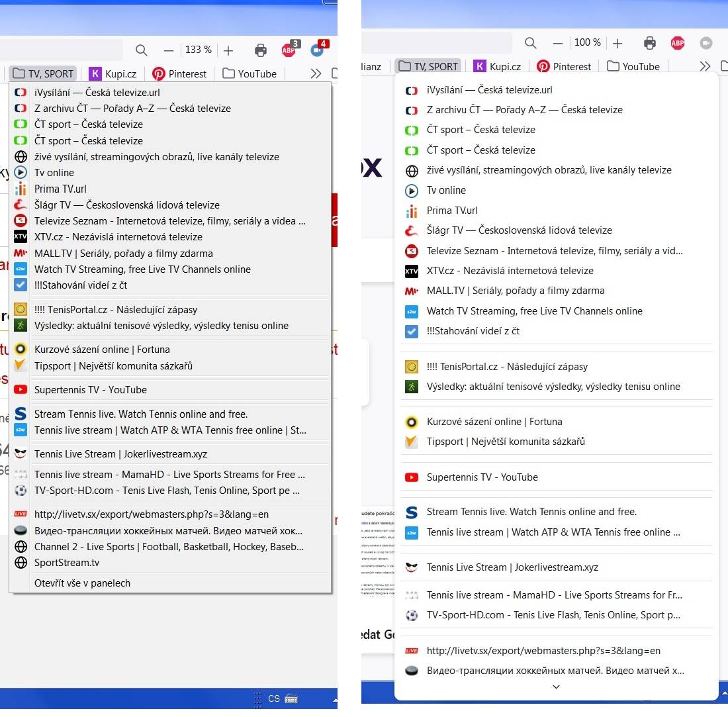Click the print icon in left window
This screenshot has width=728, height=717.
261,50
